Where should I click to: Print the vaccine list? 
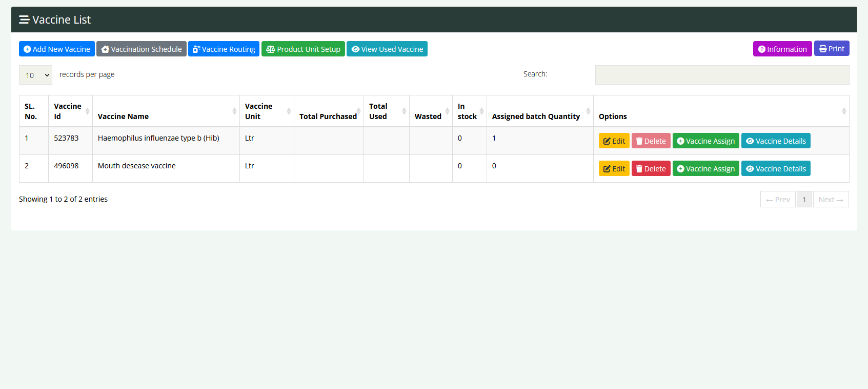(831, 49)
